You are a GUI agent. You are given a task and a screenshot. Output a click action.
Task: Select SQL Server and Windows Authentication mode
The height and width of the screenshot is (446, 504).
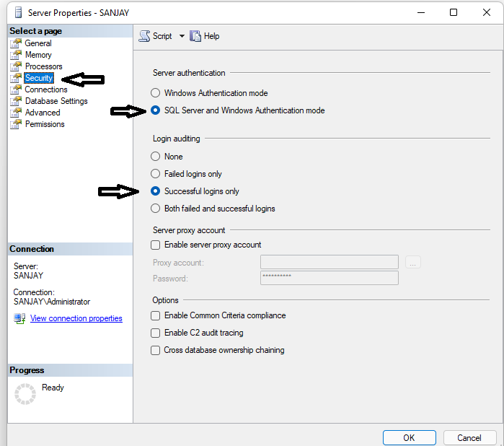pos(156,110)
